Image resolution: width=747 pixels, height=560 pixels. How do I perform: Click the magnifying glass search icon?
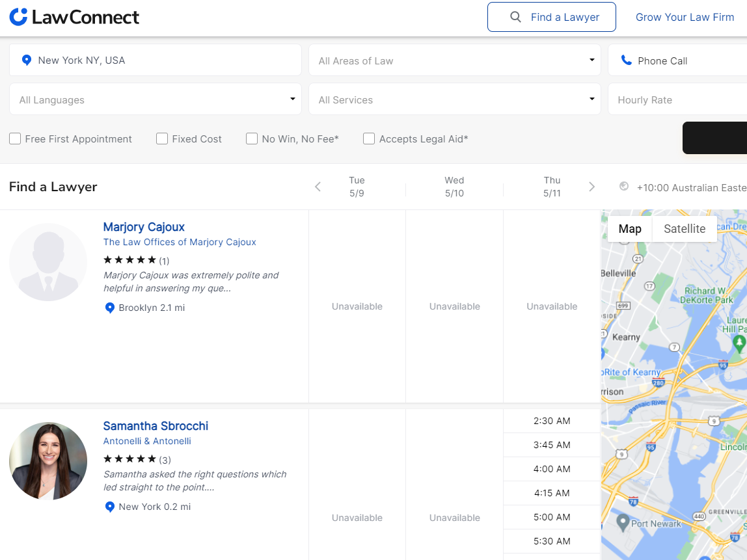click(x=515, y=17)
